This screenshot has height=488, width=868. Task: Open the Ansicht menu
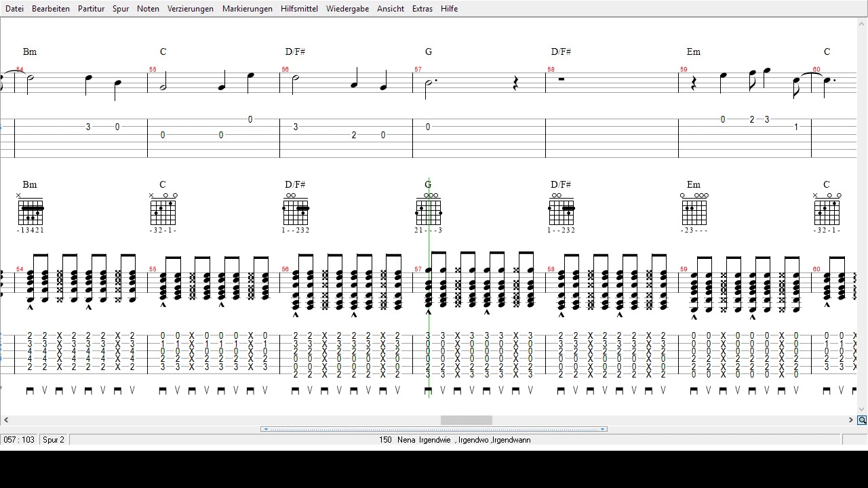(x=391, y=9)
